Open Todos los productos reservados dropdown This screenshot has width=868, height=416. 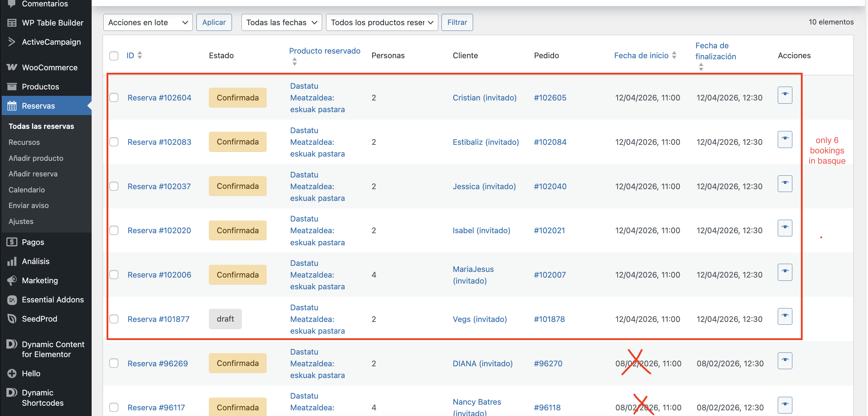(382, 22)
